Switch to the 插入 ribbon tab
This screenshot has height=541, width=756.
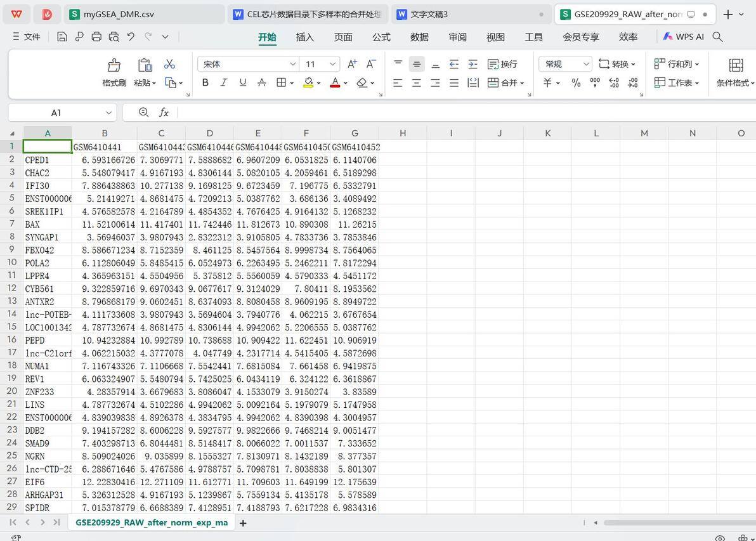[304, 37]
